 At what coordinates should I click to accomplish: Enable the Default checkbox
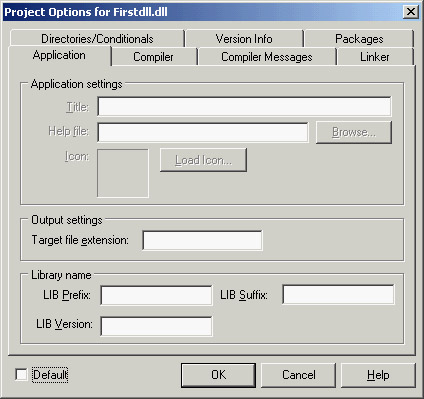pos(21,375)
